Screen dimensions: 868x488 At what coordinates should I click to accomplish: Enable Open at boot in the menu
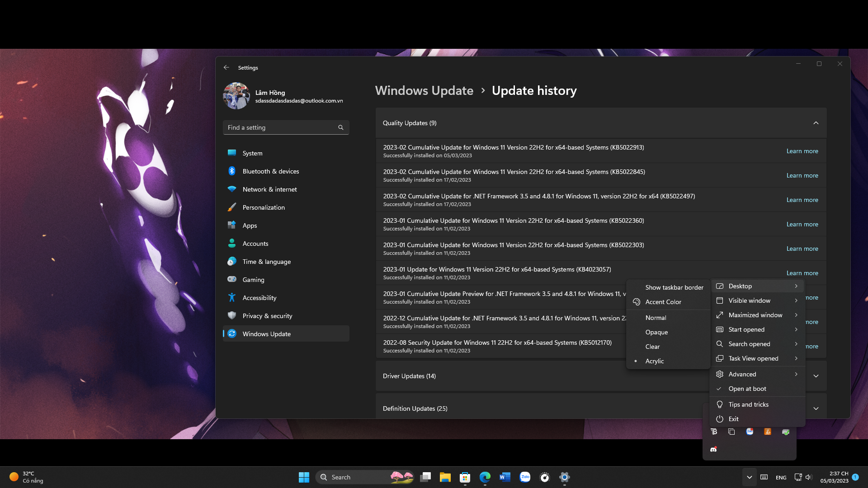click(747, 389)
